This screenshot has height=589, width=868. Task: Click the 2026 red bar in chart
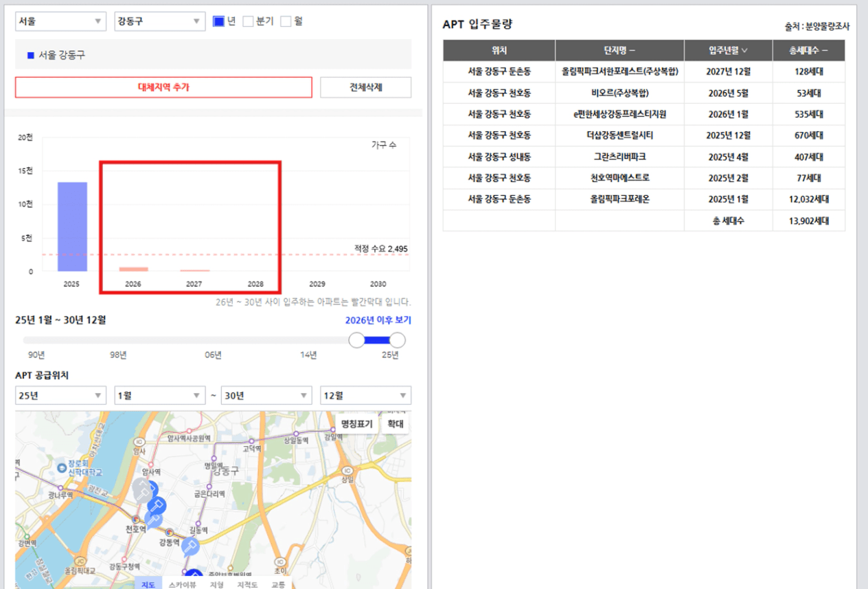133,269
